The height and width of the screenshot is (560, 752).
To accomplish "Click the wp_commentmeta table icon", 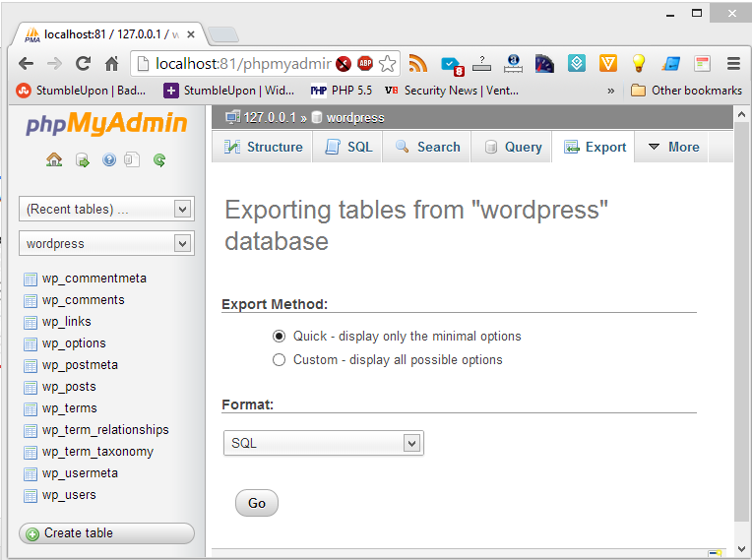I will click(31, 280).
